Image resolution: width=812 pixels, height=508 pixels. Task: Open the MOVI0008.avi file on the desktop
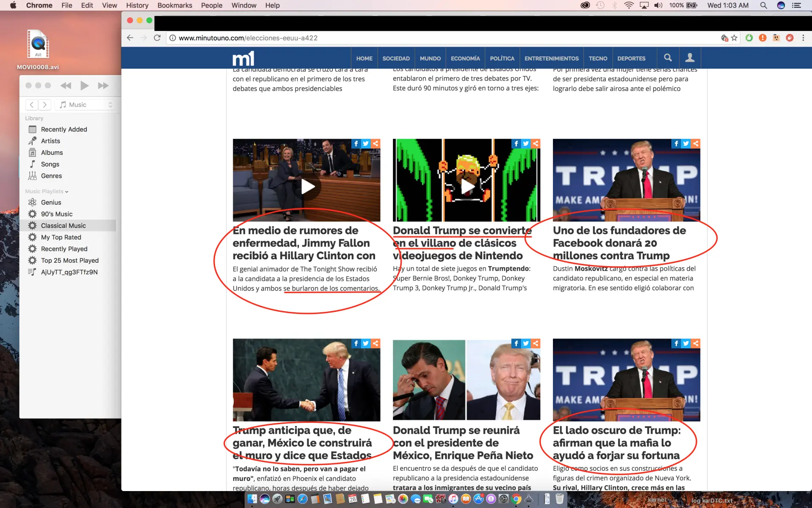tap(38, 50)
